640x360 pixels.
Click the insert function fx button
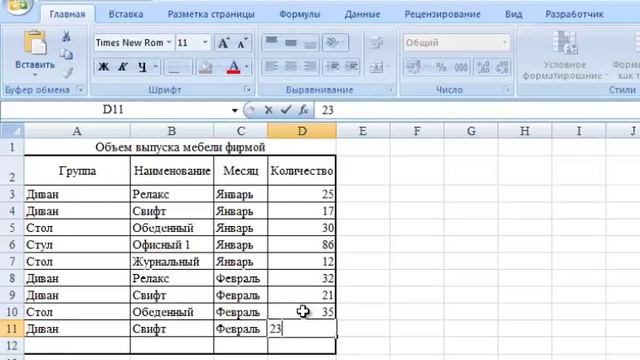coord(303,109)
